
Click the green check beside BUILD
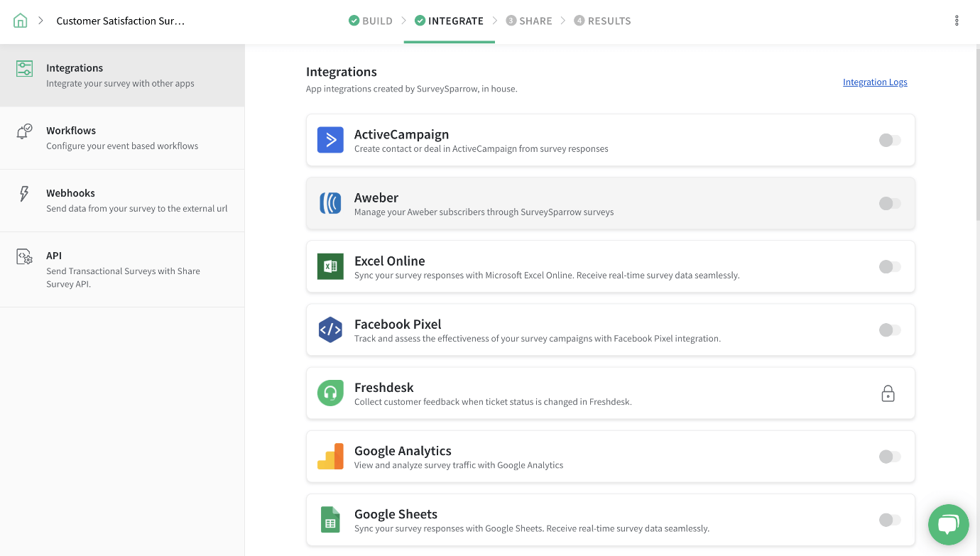pyautogui.click(x=354, y=21)
